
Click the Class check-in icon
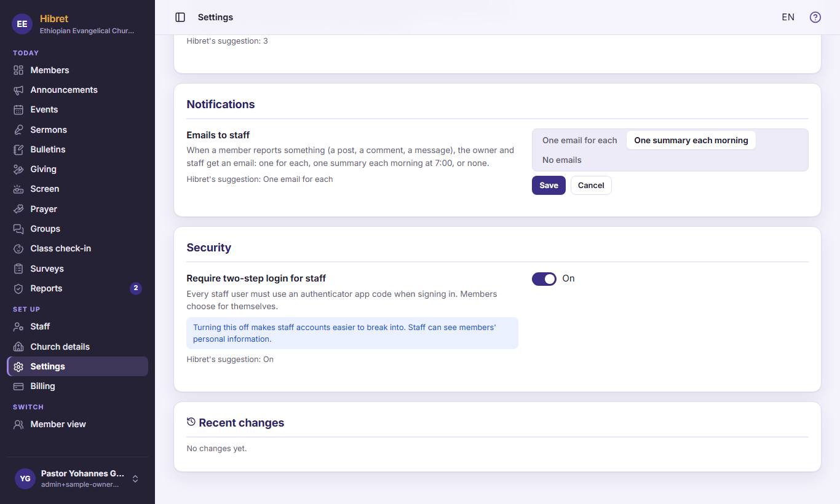[18, 248]
